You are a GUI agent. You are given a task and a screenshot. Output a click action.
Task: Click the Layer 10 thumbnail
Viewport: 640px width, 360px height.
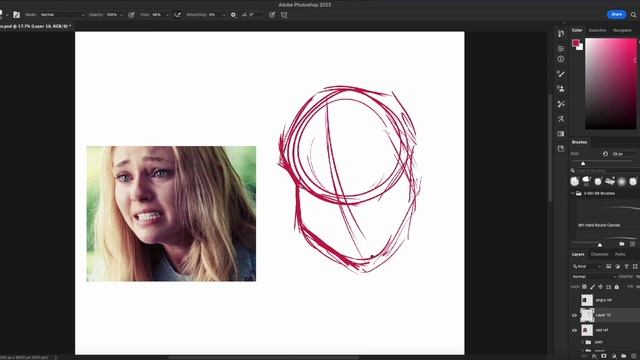pyautogui.click(x=587, y=315)
